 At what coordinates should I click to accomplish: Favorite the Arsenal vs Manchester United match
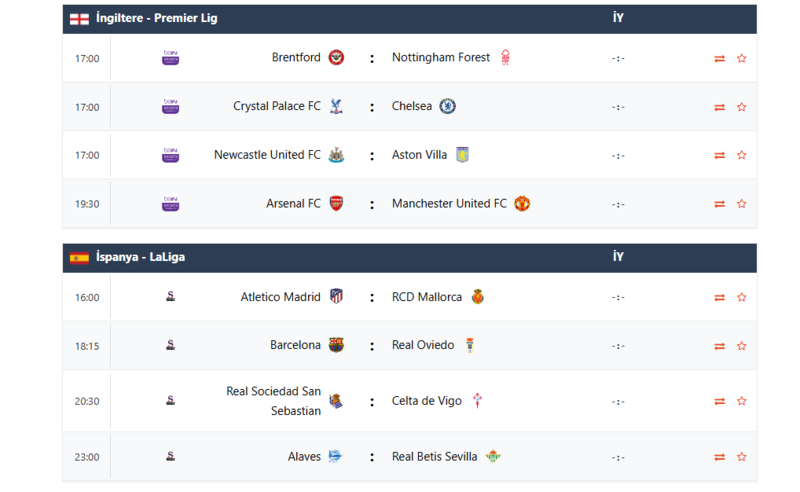point(741,204)
